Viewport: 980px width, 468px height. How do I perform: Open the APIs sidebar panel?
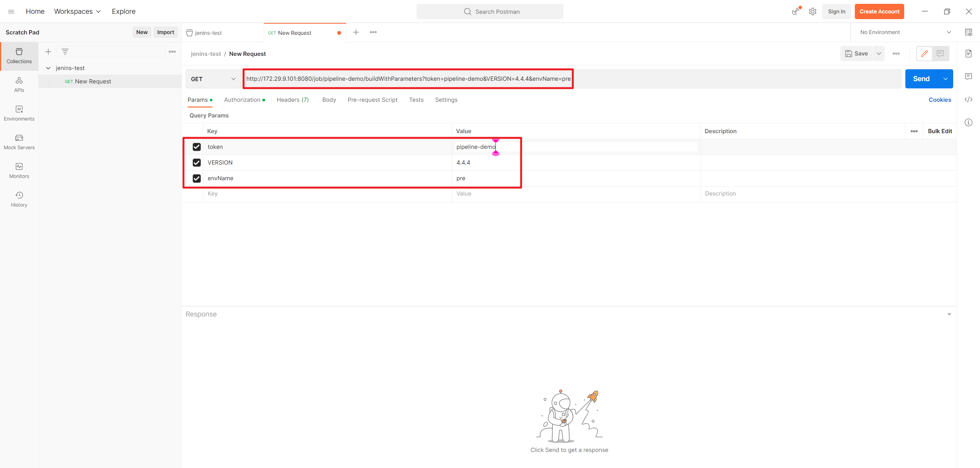pos(19,85)
